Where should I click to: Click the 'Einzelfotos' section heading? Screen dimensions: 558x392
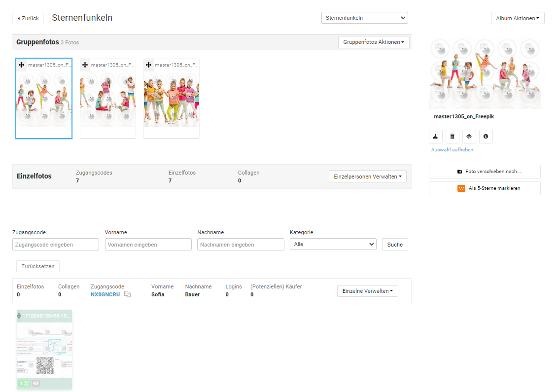[x=34, y=176]
